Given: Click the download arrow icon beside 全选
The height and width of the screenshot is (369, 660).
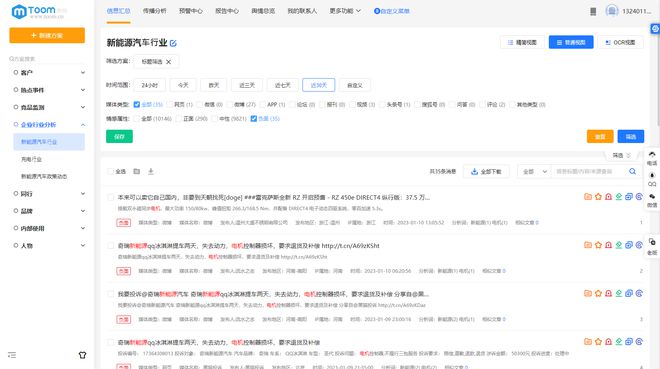Looking at the screenshot, I should coord(151,171).
